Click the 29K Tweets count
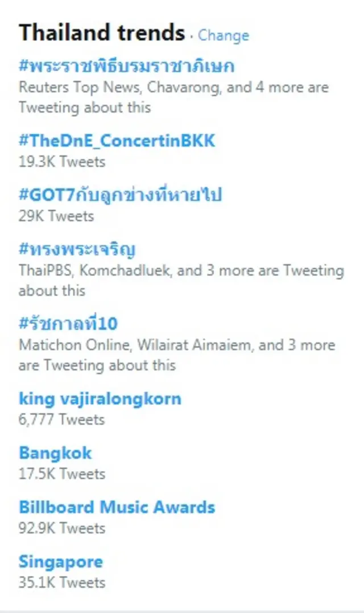Screen dimensions: 364x613 56,216
